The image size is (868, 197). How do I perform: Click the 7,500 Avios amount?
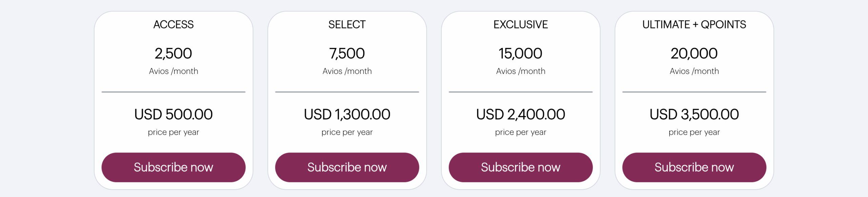pyautogui.click(x=347, y=53)
